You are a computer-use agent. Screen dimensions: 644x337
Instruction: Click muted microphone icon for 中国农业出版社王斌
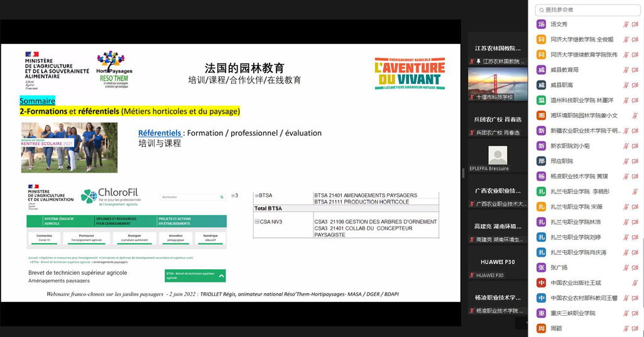point(635,282)
